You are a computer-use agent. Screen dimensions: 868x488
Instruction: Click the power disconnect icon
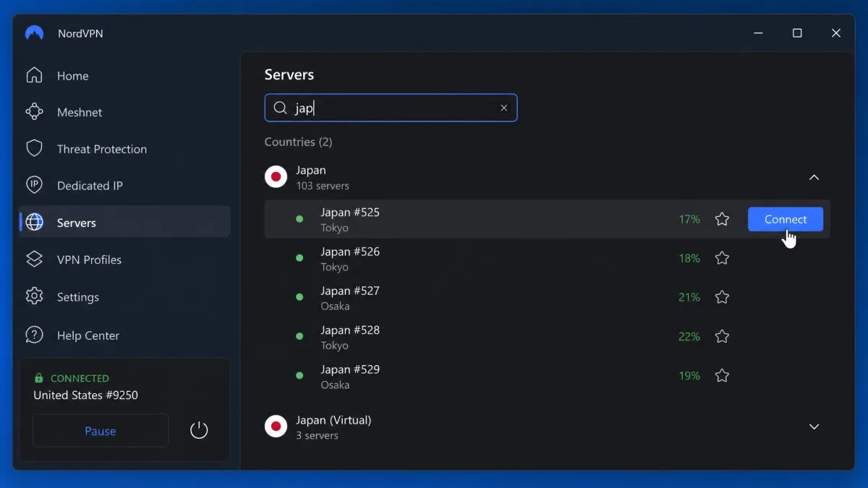[x=199, y=431]
